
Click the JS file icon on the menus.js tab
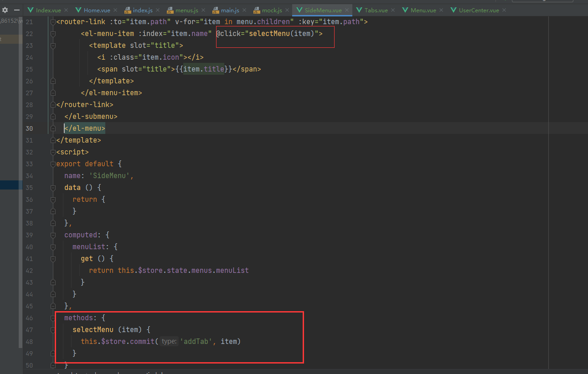(x=170, y=10)
